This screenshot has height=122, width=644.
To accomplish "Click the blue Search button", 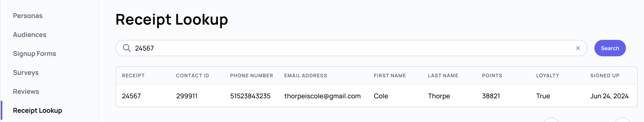I will click(x=610, y=48).
